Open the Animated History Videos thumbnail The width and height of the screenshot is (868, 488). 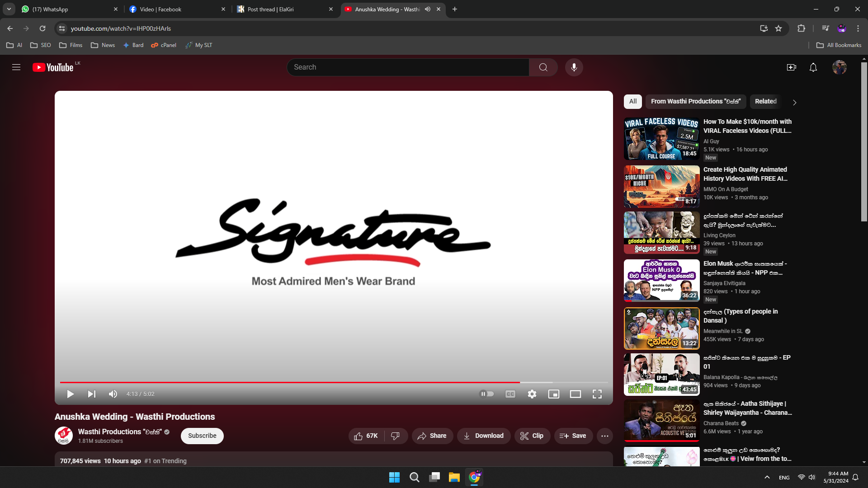click(662, 187)
